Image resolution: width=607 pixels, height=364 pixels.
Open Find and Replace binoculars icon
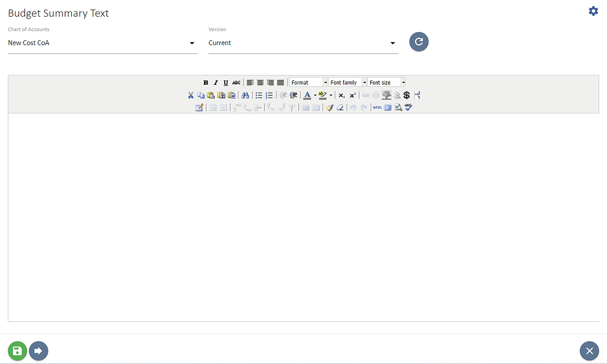[245, 95]
